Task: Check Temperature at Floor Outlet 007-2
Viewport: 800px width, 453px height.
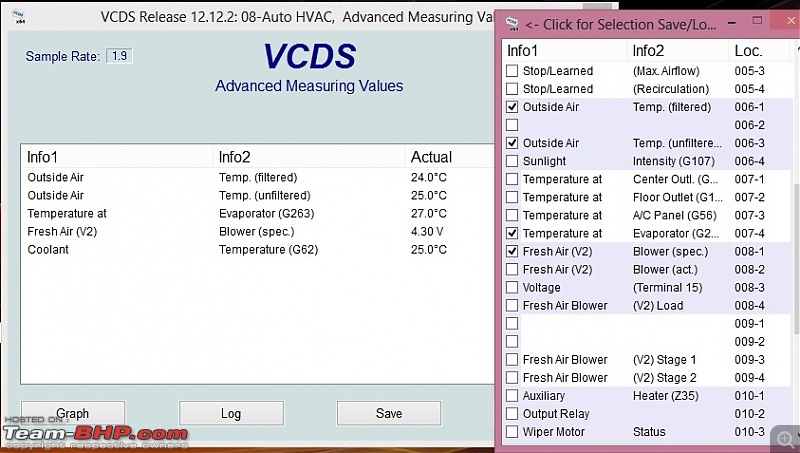Action: [512, 197]
